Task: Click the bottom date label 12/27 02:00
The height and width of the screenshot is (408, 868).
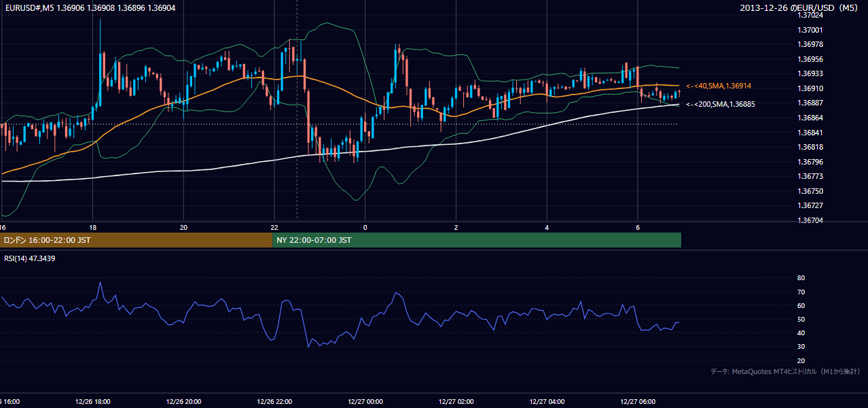Action: (456, 402)
